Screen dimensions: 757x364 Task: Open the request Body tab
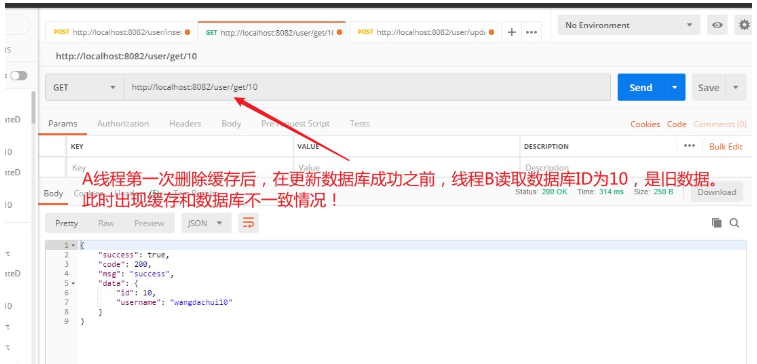coord(231,124)
